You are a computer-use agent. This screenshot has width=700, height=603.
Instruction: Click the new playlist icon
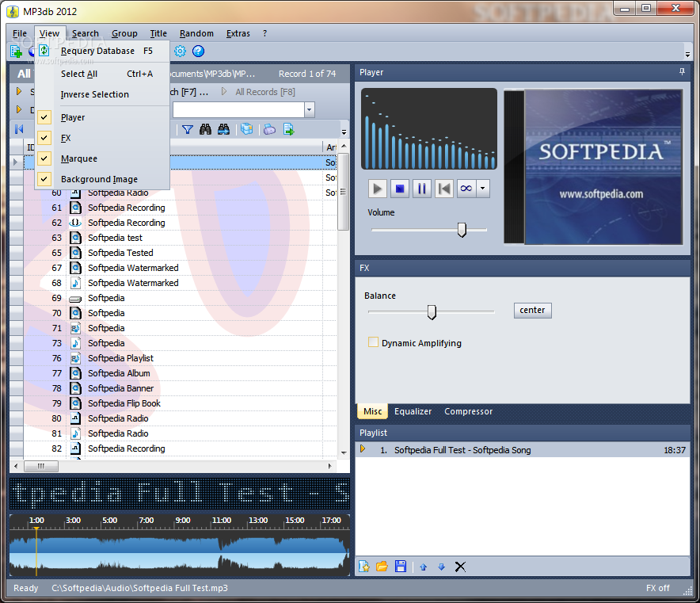click(363, 567)
